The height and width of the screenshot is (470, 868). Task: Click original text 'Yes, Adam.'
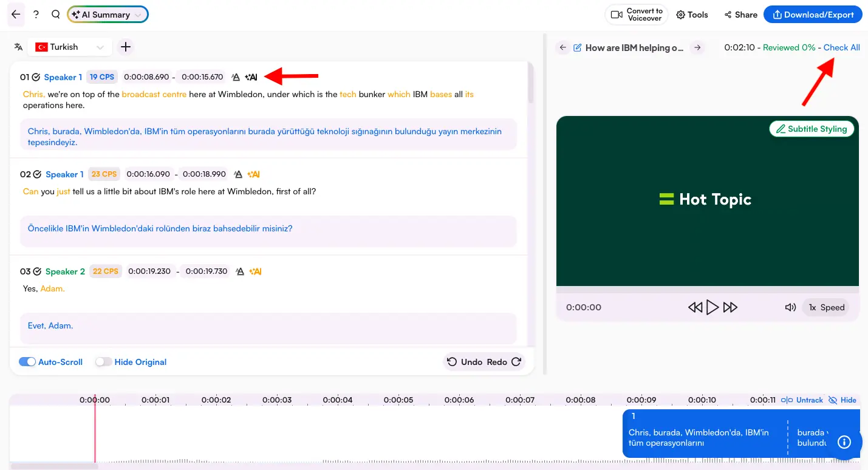(44, 288)
